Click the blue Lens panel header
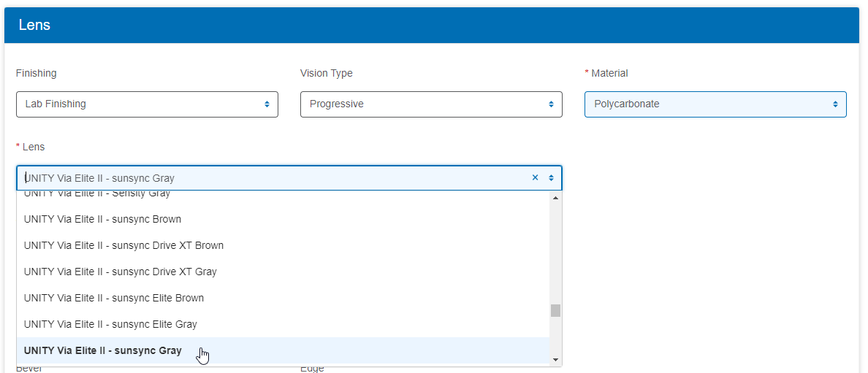 [x=431, y=25]
